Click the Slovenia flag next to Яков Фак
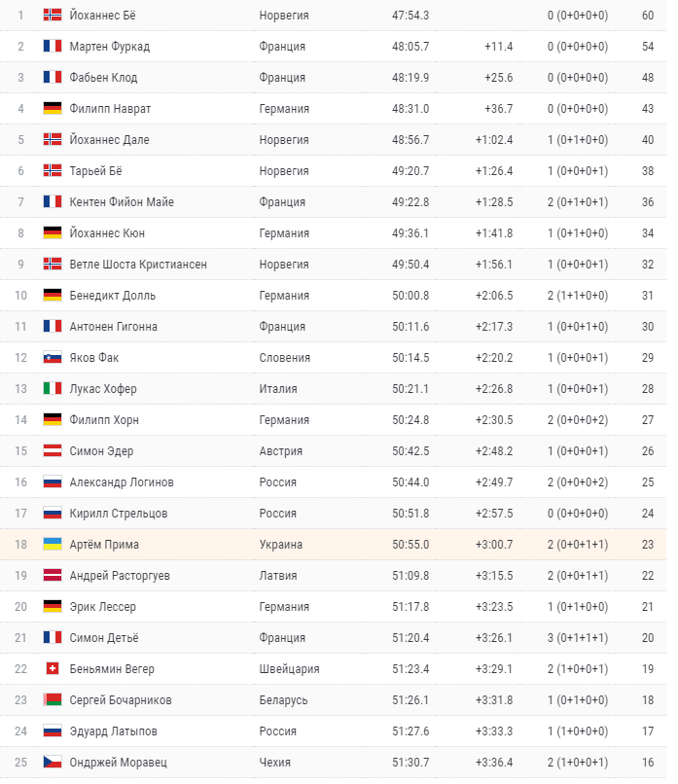The image size is (678, 784). tap(52, 358)
